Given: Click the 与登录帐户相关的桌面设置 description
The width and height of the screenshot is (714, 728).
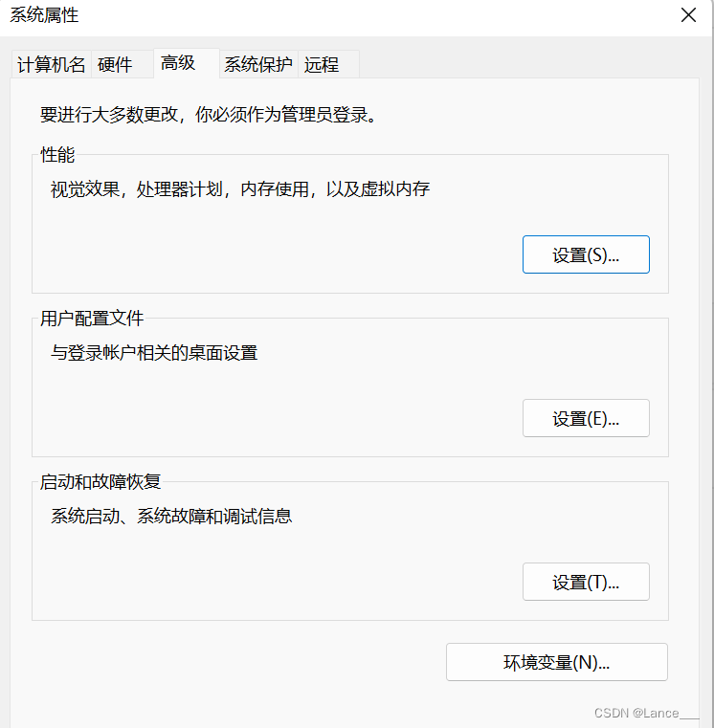Looking at the screenshot, I should click(154, 353).
